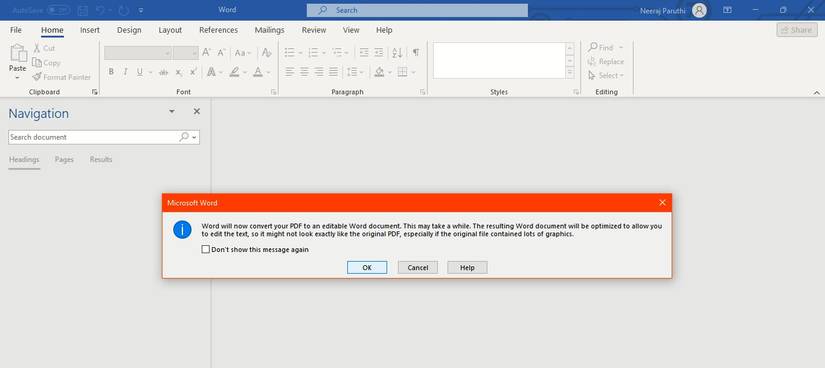825x368 pixels.
Task: Open the search options dropdown in Navigation
Action: click(195, 137)
